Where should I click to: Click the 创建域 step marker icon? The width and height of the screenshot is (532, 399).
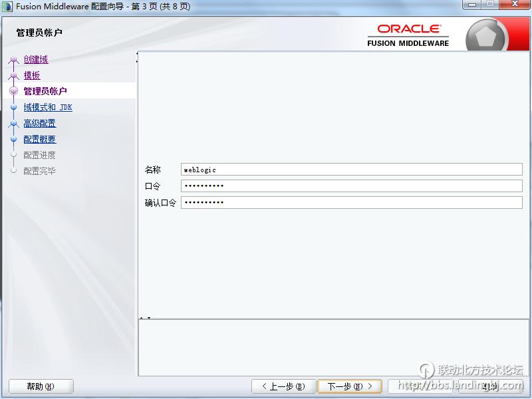pos(13,61)
